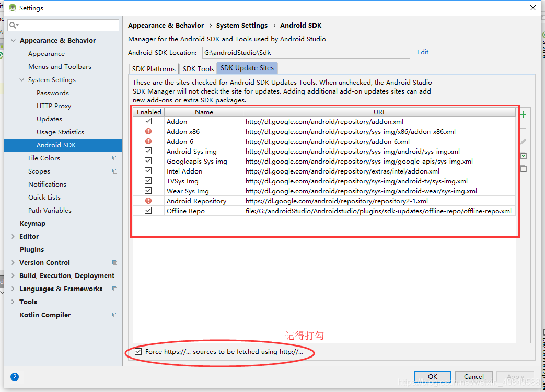Click the OK button
The height and width of the screenshot is (392, 545).
tap(432, 377)
